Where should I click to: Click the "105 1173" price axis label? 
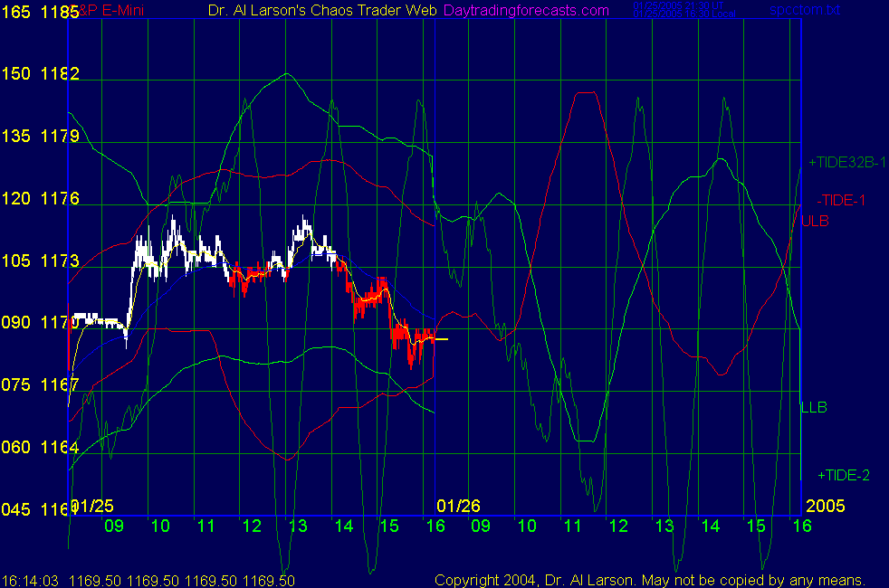pyautogui.click(x=40, y=261)
